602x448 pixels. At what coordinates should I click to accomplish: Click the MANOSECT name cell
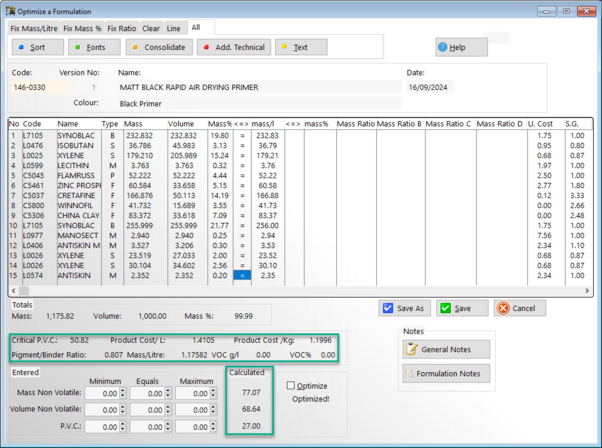(78, 235)
